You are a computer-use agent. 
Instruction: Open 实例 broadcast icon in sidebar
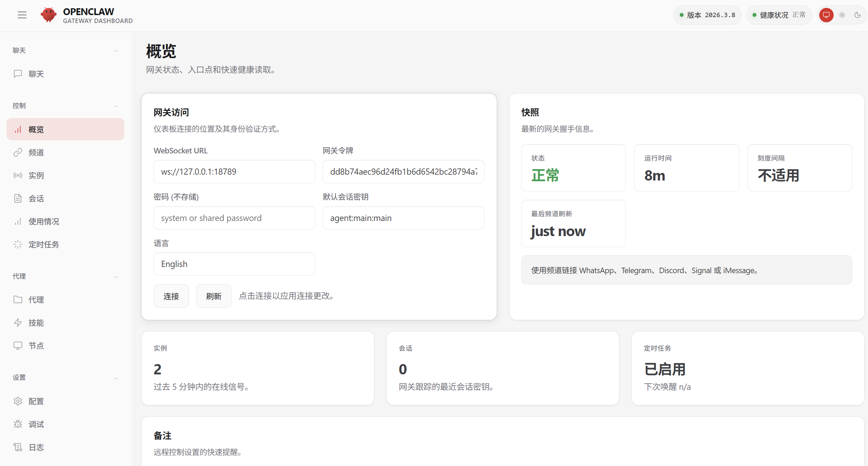(x=18, y=175)
